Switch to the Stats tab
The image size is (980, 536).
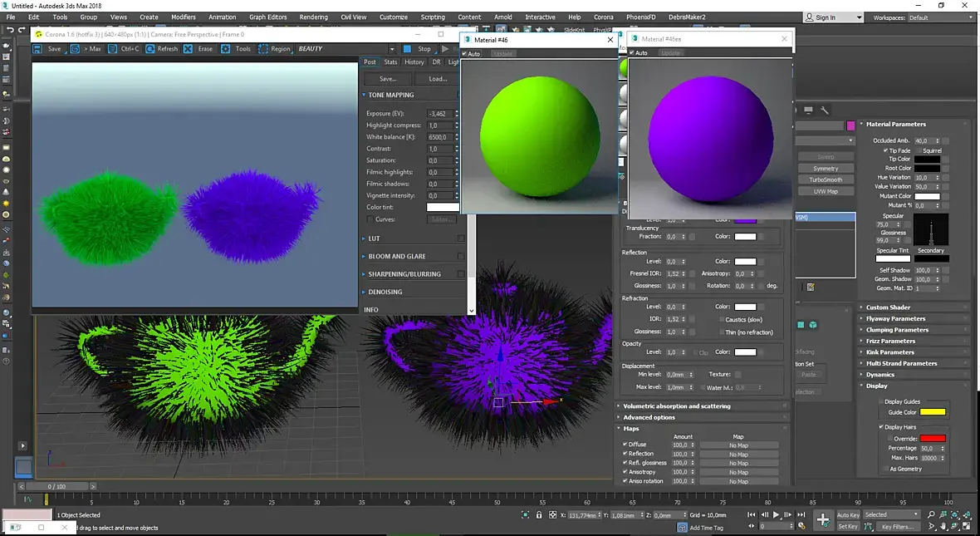click(x=390, y=62)
